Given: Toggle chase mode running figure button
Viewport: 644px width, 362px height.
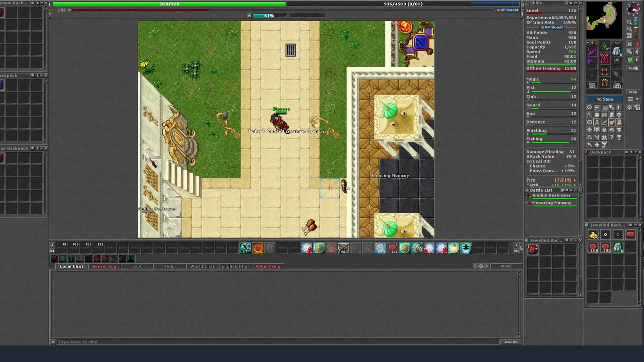Looking at the screenshot, I should coord(637,52).
